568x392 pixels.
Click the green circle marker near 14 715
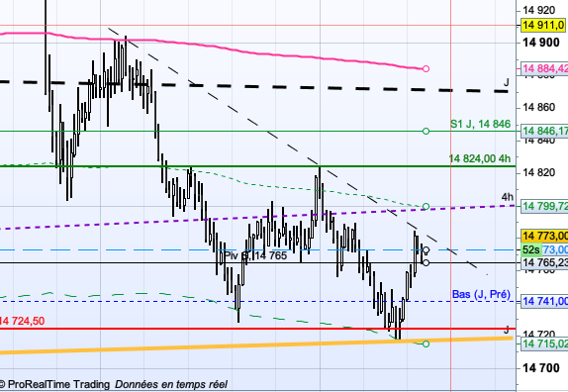click(426, 343)
